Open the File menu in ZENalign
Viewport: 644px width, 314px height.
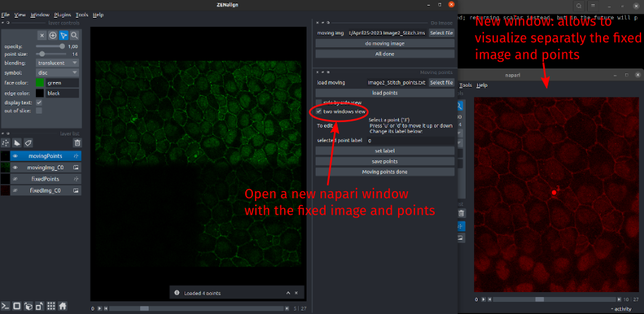pos(6,14)
